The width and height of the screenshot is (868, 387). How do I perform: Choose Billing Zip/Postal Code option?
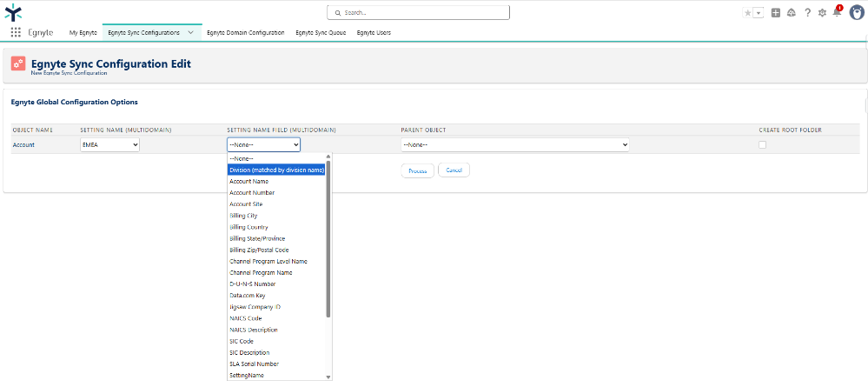click(277, 250)
